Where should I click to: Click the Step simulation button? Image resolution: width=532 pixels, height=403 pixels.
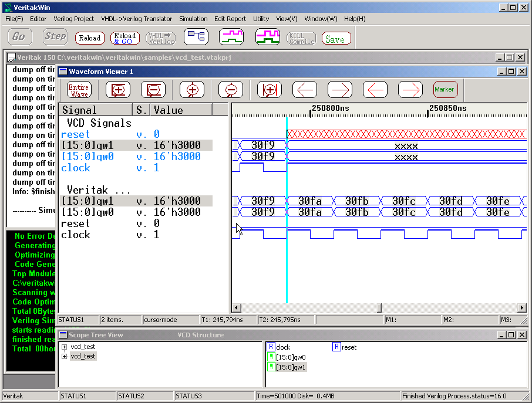click(55, 36)
